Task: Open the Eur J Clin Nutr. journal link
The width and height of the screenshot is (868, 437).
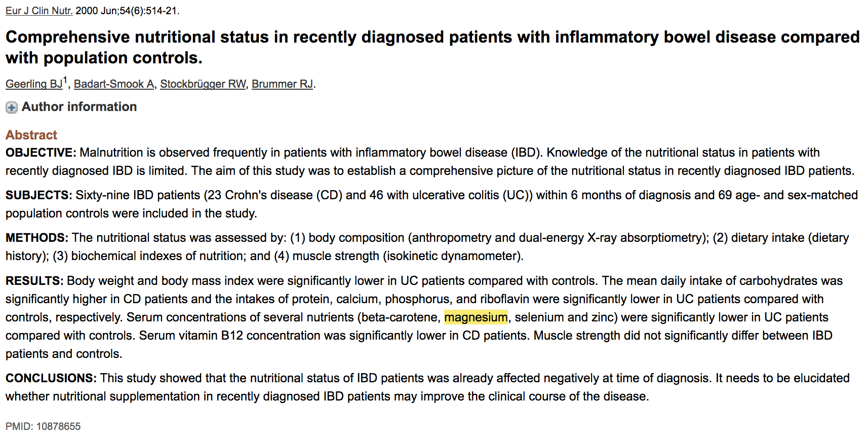Action: [x=39, y=11]
